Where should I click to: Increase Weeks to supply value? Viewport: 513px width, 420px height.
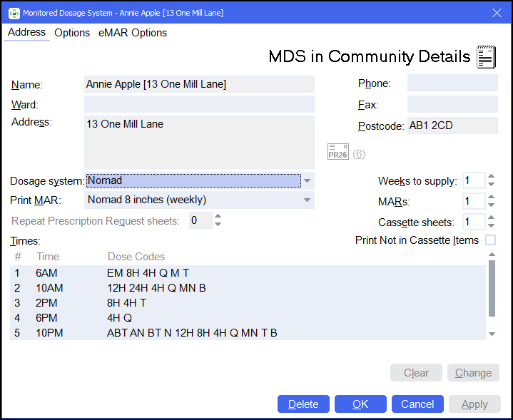click(x=491, y=177)
